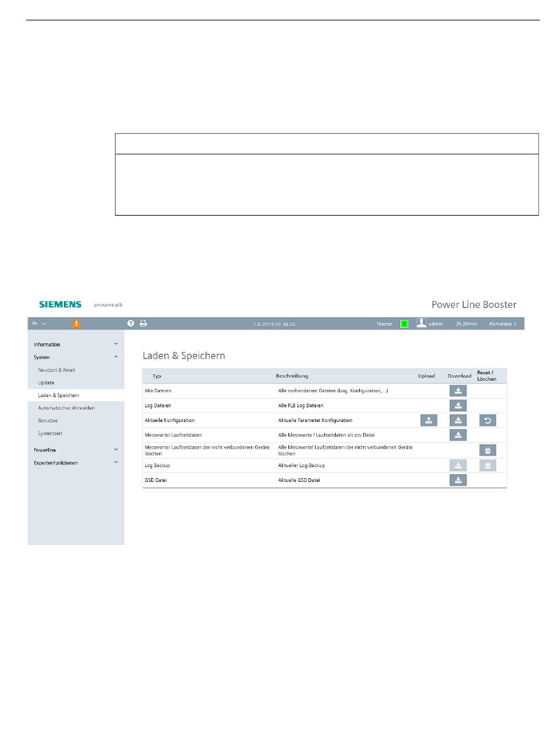Reset Aktuelle Konfiguration
Viewport: 552px width, 756px height.
[488, 420]
